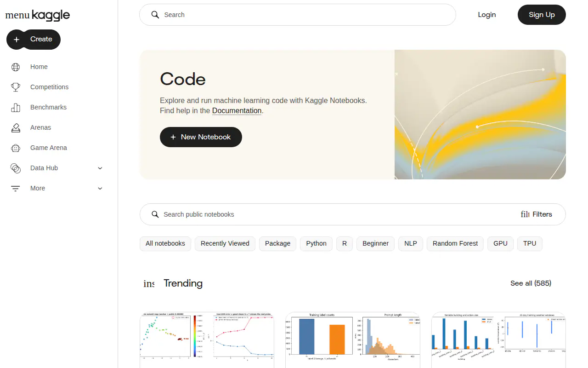This screenshot has width=588, height=368.
Task: Click the magnifier icon in notebooks search
Action: tap(155, 214)
